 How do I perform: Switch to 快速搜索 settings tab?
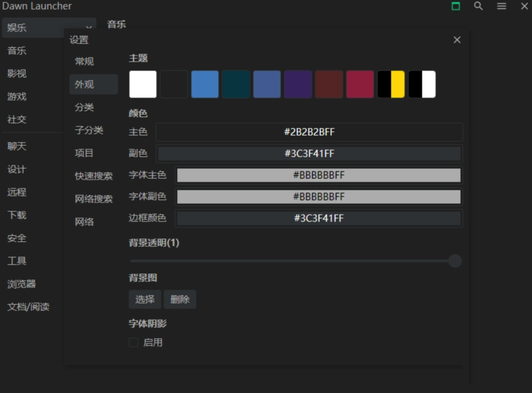coord(94,176)
